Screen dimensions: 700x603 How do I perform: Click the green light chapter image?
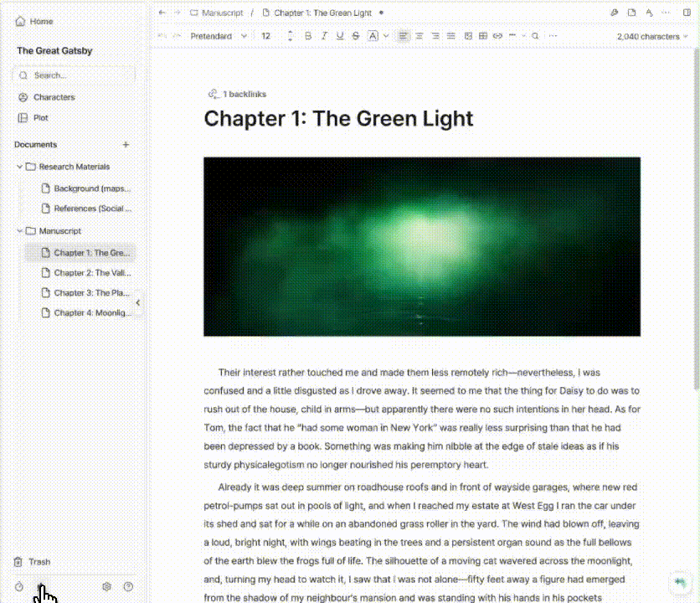[421, 245]
